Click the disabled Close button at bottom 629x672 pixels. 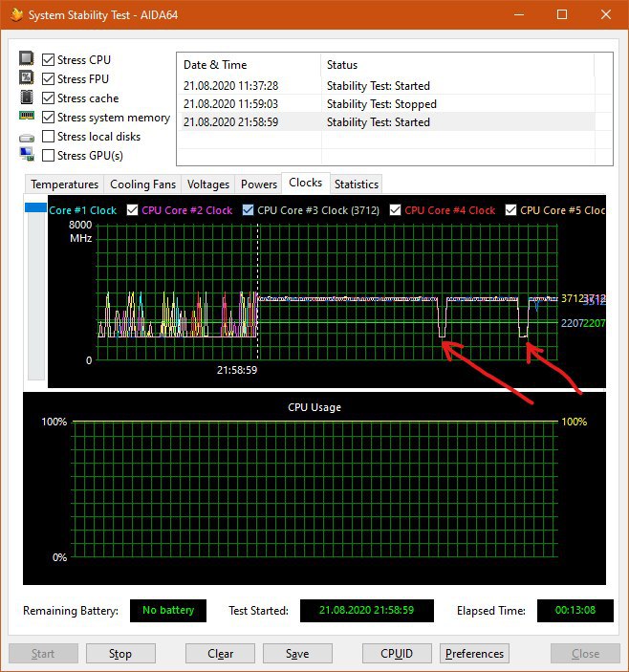pyautogui.click(x=585, y=654)
